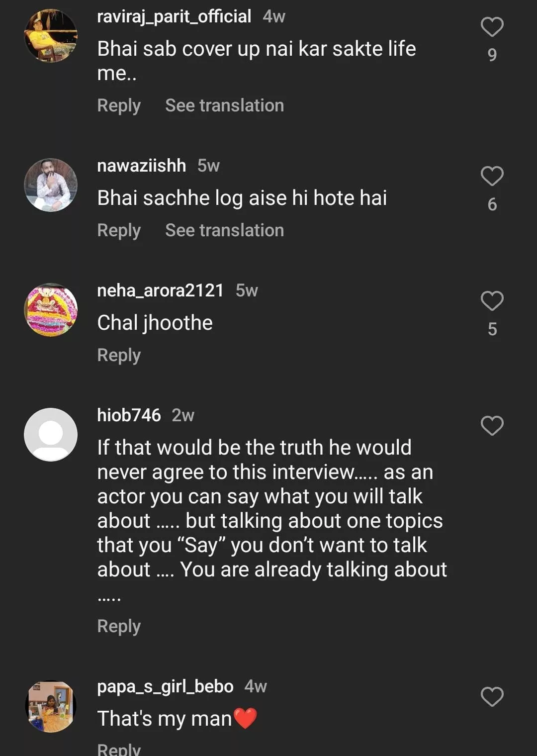Tap hiob746's default gray avatar
The height and width of the screenshot is (756, 537).
pyautogui.click(x=51, y=435)
